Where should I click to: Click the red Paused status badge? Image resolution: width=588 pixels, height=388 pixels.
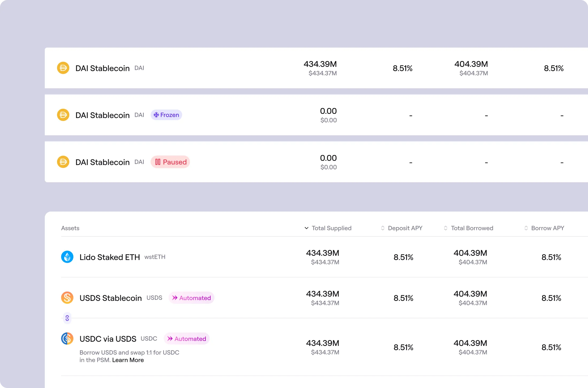170,162
